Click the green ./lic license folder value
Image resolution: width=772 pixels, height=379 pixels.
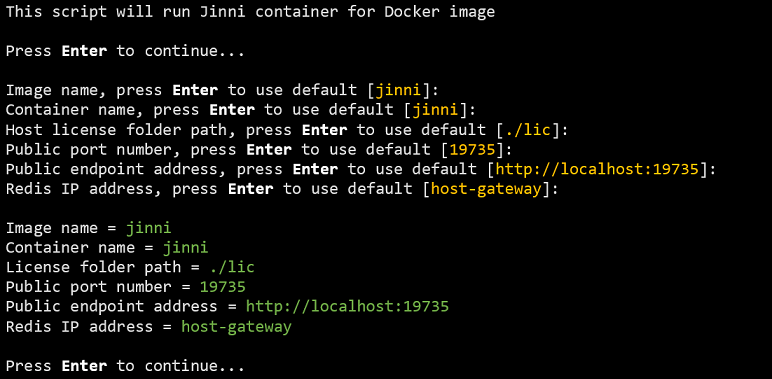click(x=232, y=268)
